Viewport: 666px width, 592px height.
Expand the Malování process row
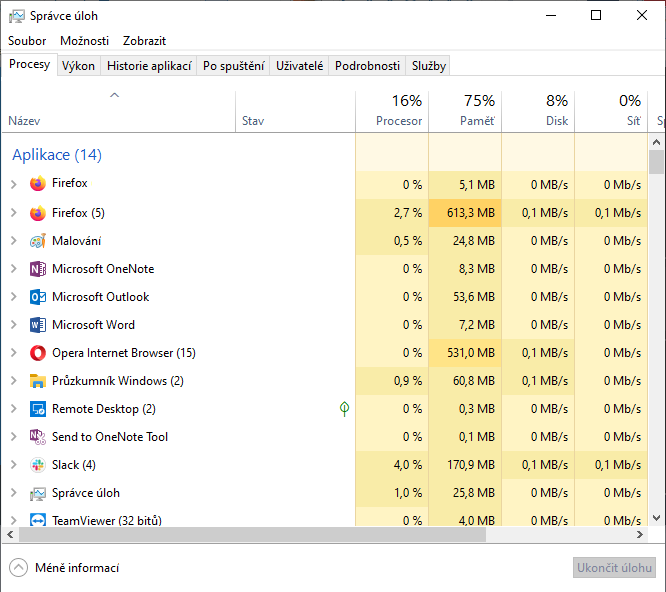tap(14, 241)
